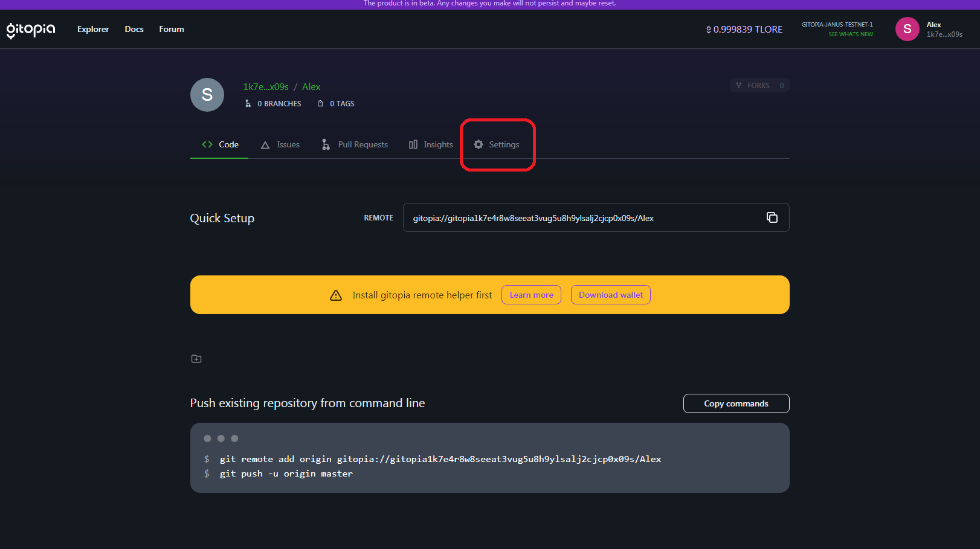Open the Pull Requests tab

[355, 144]
